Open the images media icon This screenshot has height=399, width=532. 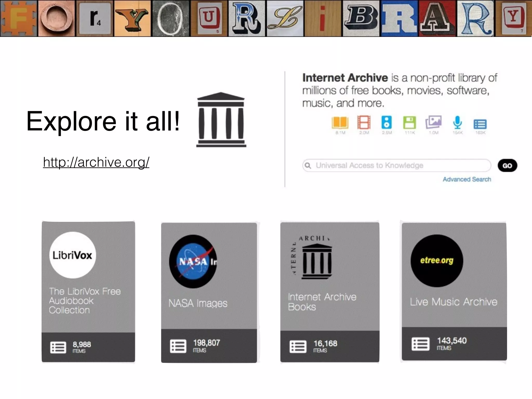tap(433, 122)
